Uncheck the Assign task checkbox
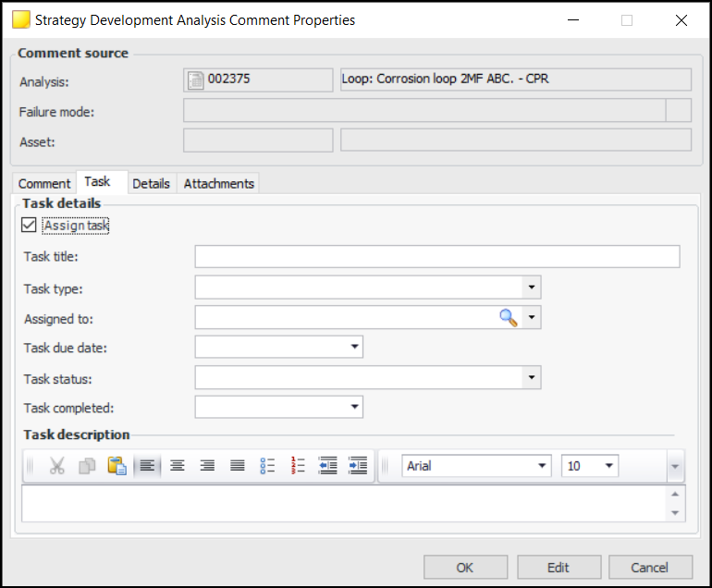The image size is (712, 588). (29, 226)
